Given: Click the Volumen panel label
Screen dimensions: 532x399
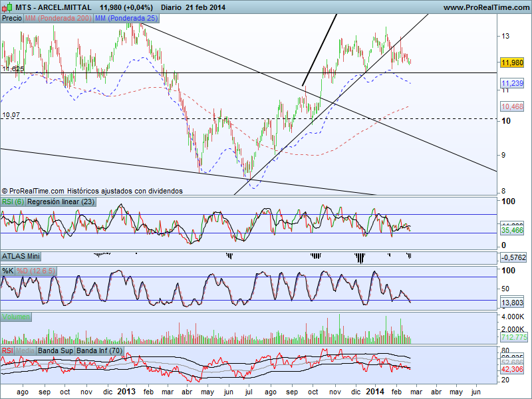Looking at the screenshot, I should 16,317.
